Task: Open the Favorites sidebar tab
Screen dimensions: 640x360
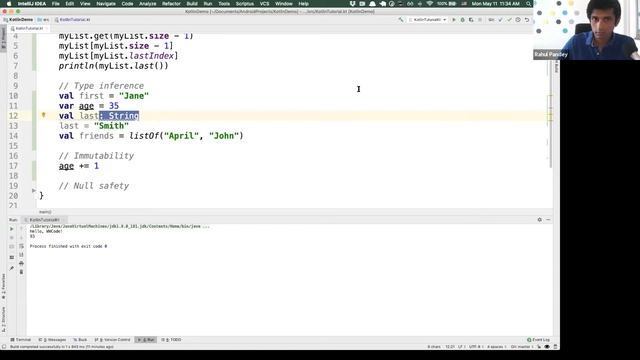Action: click(3, 287)
